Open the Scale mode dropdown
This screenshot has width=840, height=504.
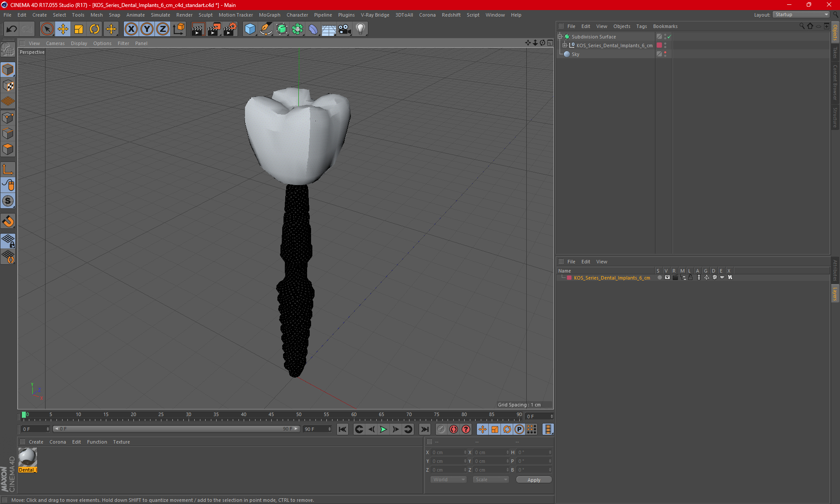[x=491, y=479]
